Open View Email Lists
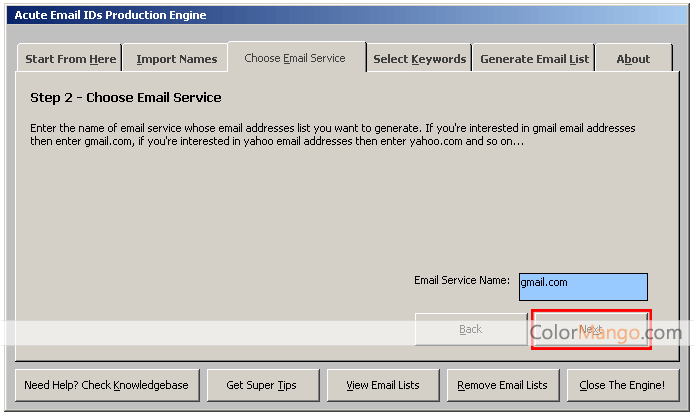This screenshot has height=418, width=694. click(x=382, y=385)
